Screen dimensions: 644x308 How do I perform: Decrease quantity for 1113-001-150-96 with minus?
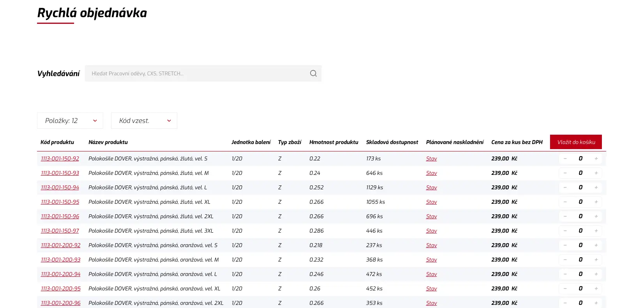[565, 216]
